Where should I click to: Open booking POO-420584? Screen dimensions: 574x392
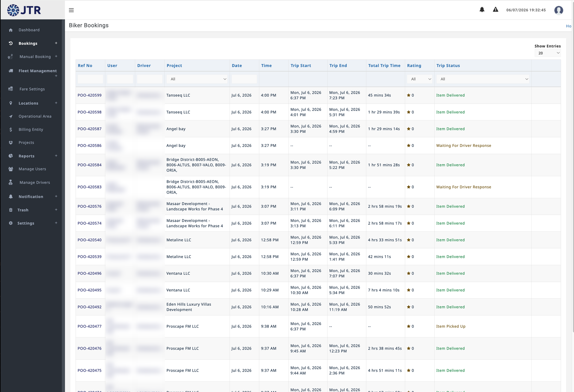(x=90, y=165)
